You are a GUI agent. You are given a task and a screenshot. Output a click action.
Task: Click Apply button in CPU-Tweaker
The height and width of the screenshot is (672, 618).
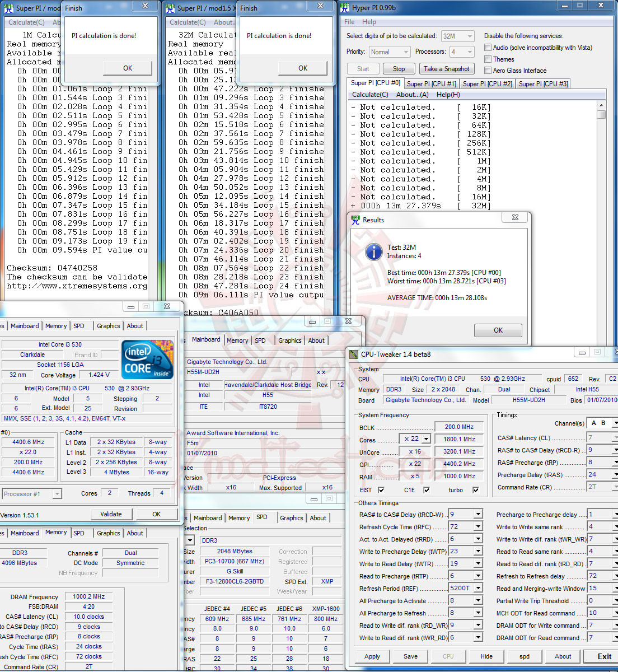point(372,656)
